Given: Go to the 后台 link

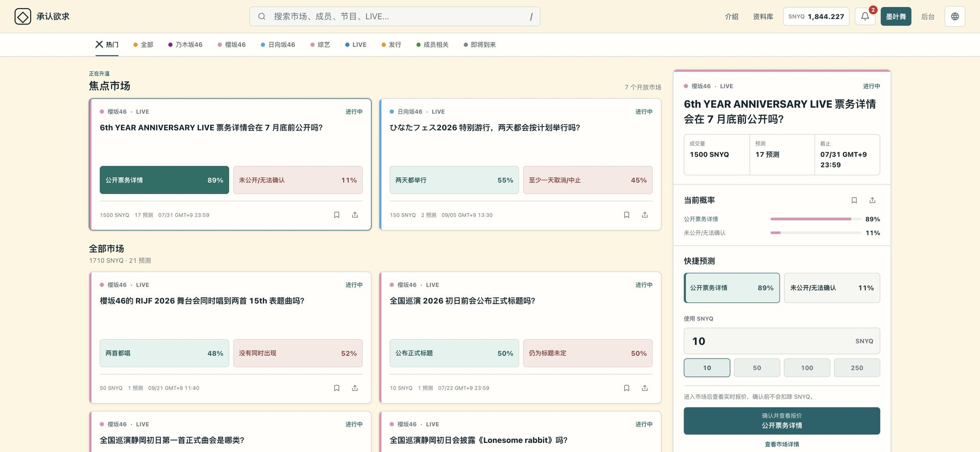Looking at the screenshot, I should (927, 16).
